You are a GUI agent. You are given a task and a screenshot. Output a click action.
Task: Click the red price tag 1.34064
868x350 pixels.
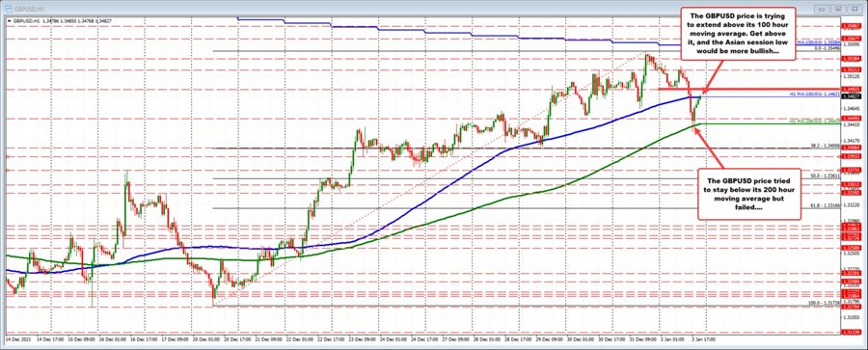point(851,148)
